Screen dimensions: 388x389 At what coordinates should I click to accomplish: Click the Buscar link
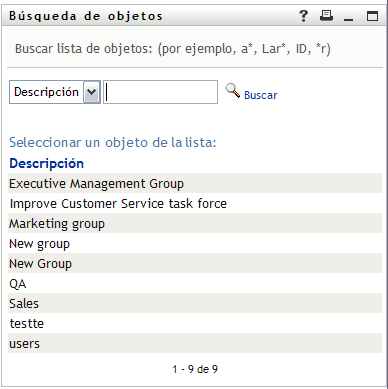261,95
